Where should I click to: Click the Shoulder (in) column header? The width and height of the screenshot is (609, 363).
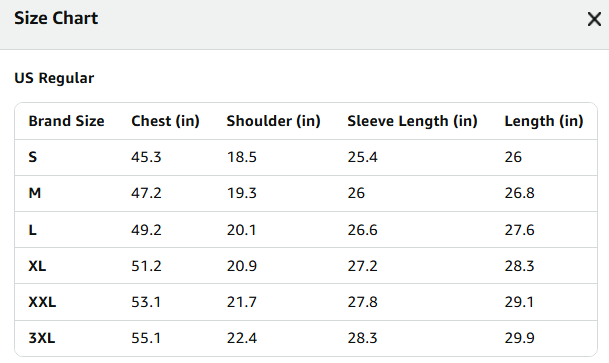[273, 121]
